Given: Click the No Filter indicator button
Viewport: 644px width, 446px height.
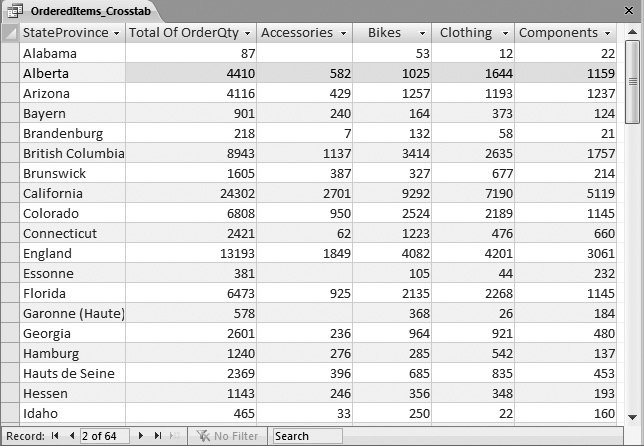Looking at the screenshot, I should click(x=228, y=436).
